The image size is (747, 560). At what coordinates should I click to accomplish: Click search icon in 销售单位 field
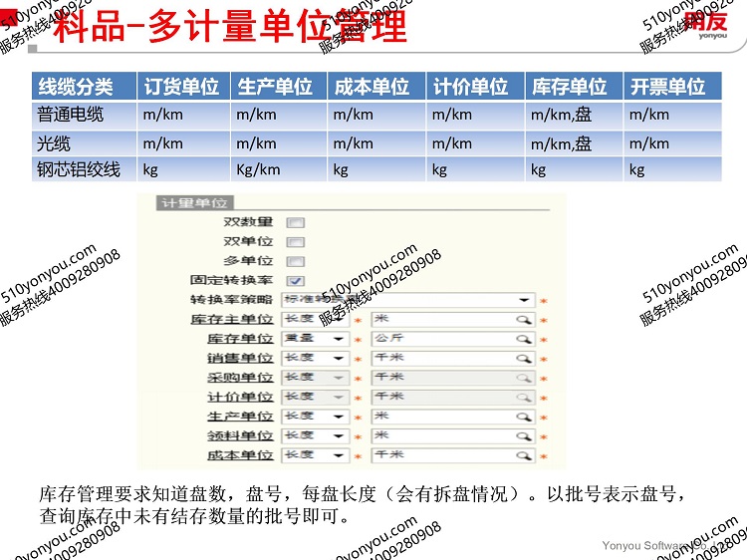point(524,359)
